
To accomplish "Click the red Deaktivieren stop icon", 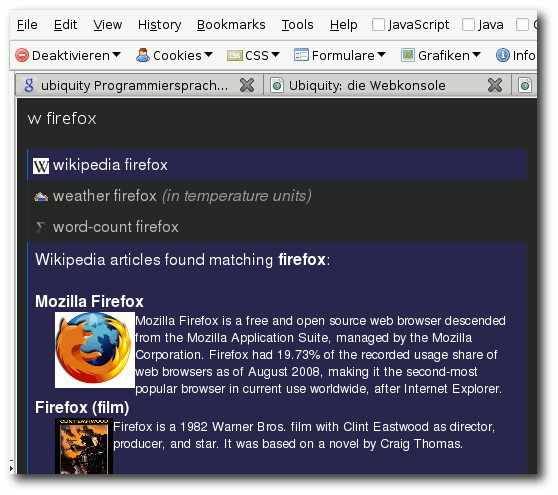I will (x=22, y=55).
